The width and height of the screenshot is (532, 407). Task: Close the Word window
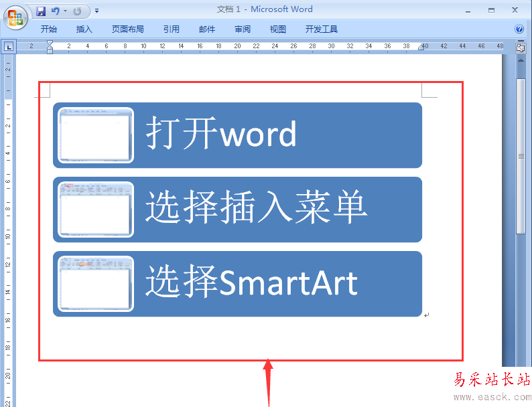coord(515,11)
